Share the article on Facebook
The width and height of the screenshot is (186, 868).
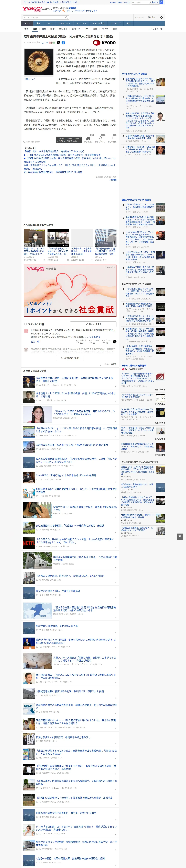(63, 43)
